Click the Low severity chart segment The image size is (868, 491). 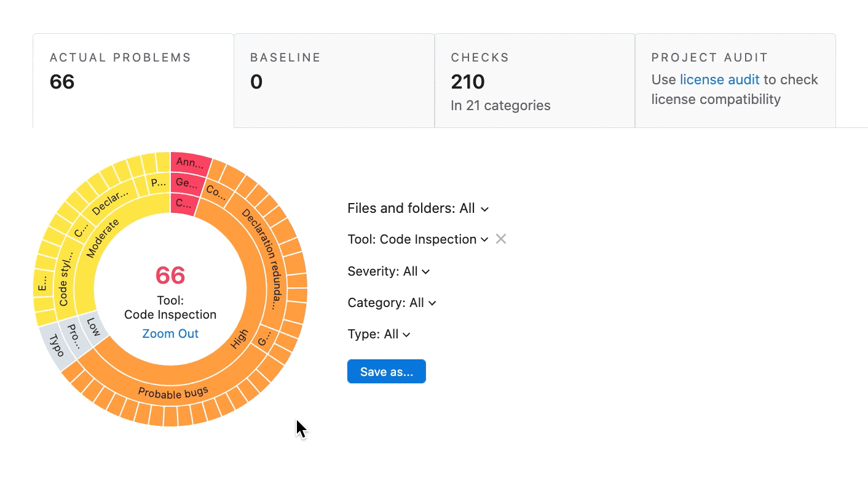coord(93,326)
